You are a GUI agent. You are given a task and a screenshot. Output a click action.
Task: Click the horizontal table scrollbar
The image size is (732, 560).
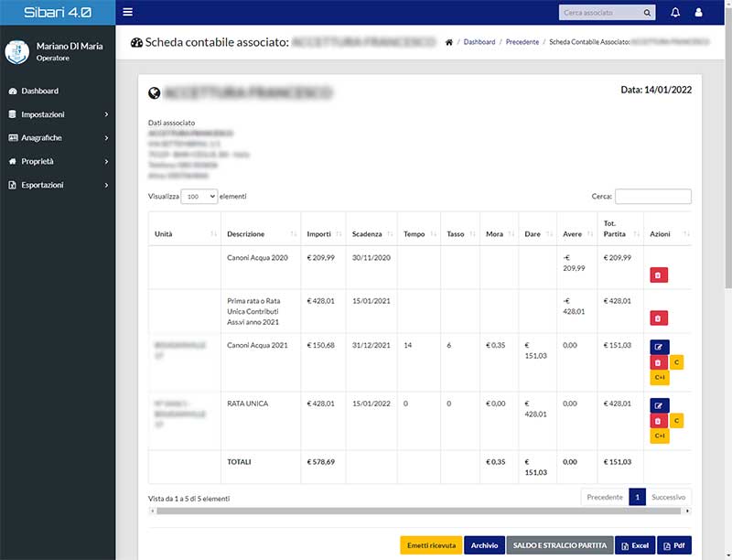click(x=419, y=511)
